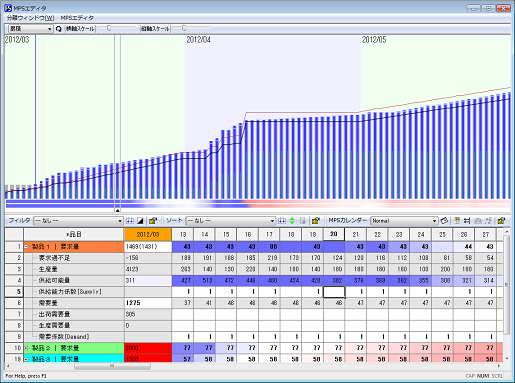Open the ソート dropdown showing -- なし --
The image size is (515, 383).
pos(230,221)
